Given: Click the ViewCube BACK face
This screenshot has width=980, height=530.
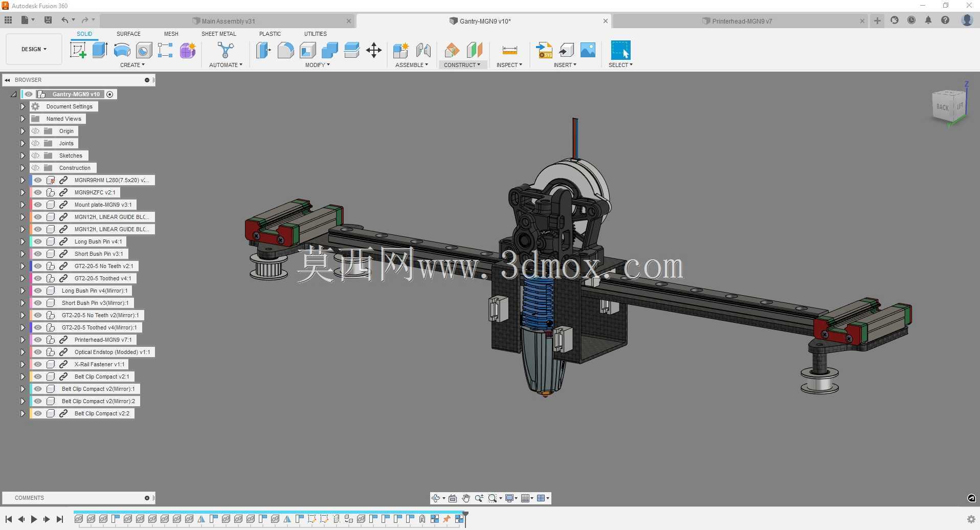Looking at the screenshot, I should point(942,107).
